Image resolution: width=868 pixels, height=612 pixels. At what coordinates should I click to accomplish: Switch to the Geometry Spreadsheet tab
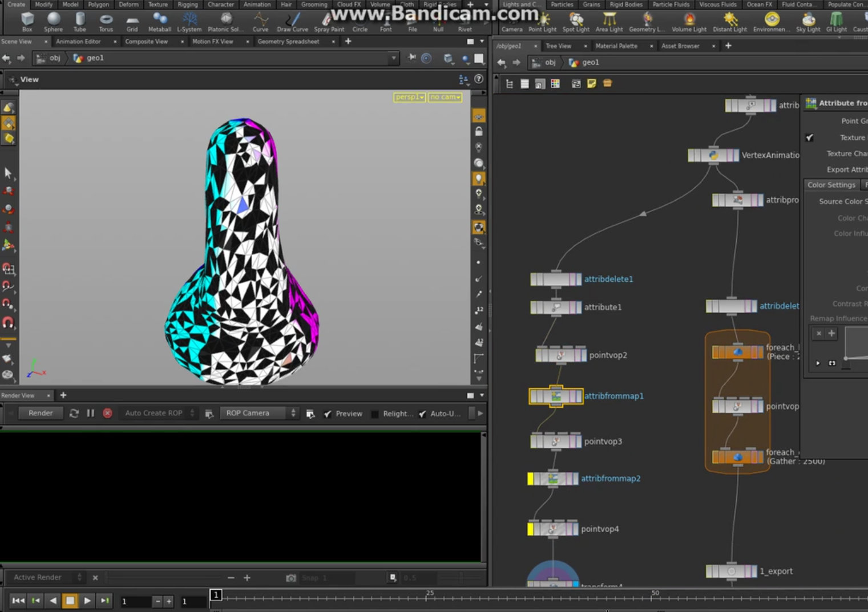click(x=288, y=42)
